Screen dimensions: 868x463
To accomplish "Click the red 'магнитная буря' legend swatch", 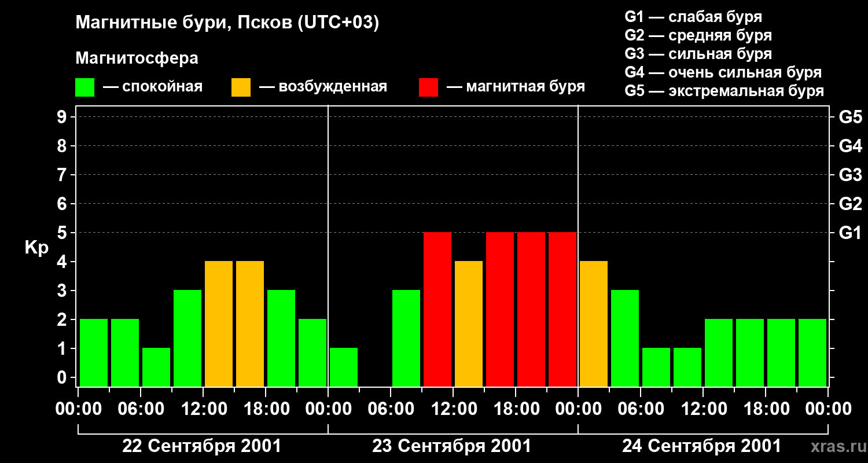I will click(428, 87).
